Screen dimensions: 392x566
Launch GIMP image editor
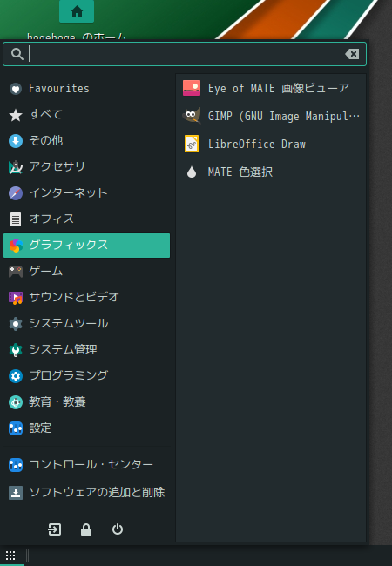[271, 116]
